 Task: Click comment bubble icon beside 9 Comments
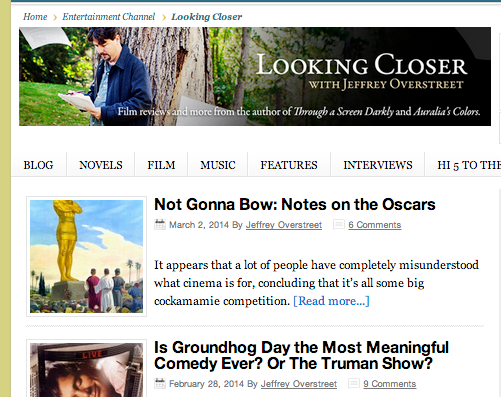click(x=354, y=384)
